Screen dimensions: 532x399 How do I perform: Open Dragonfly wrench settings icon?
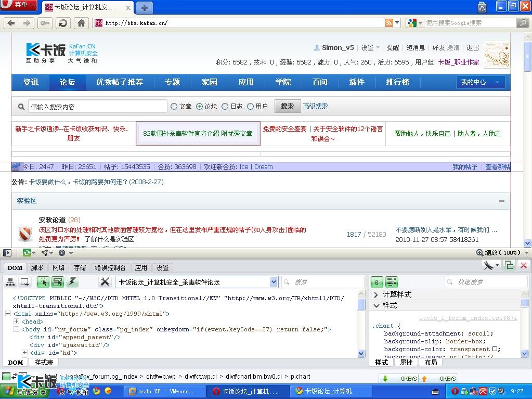[105, 281]
